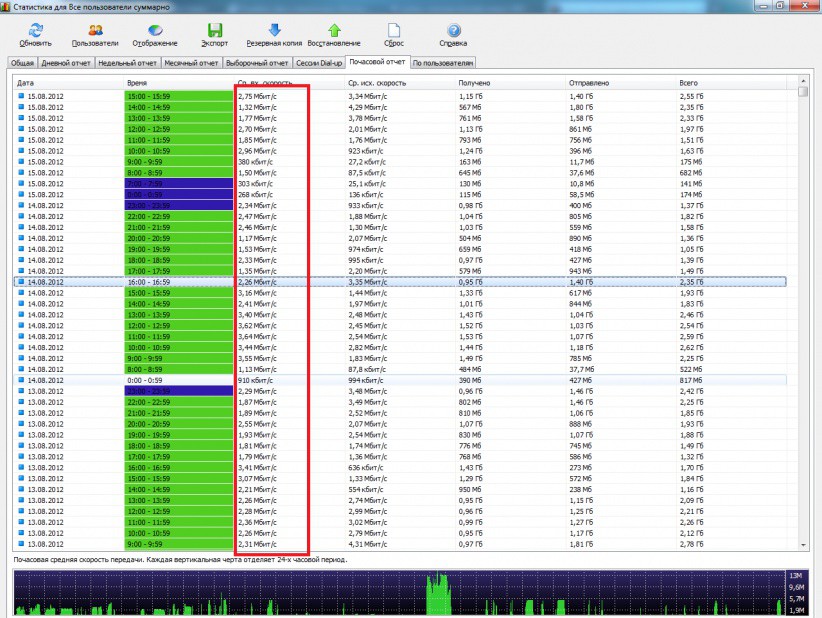822x618 pixels.
Task: Click the Экспорт save icon
Action: [x=214, y=31]
